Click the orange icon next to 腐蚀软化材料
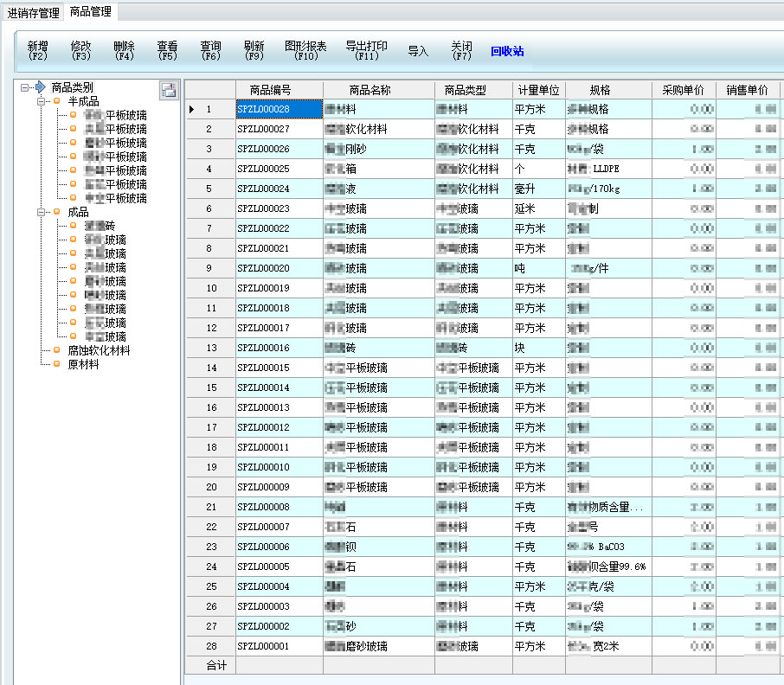The width and height of the screenshot is (784, 685). pyautogui.click(x=57, y=350)
